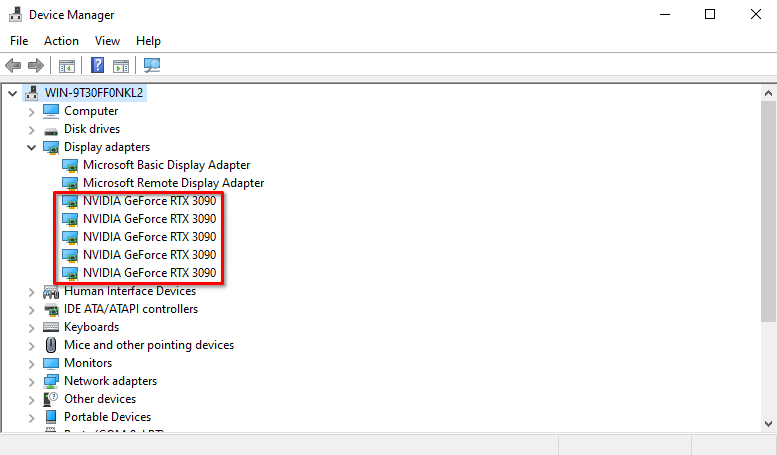Click the Display adapters category icon

point(51,147)
